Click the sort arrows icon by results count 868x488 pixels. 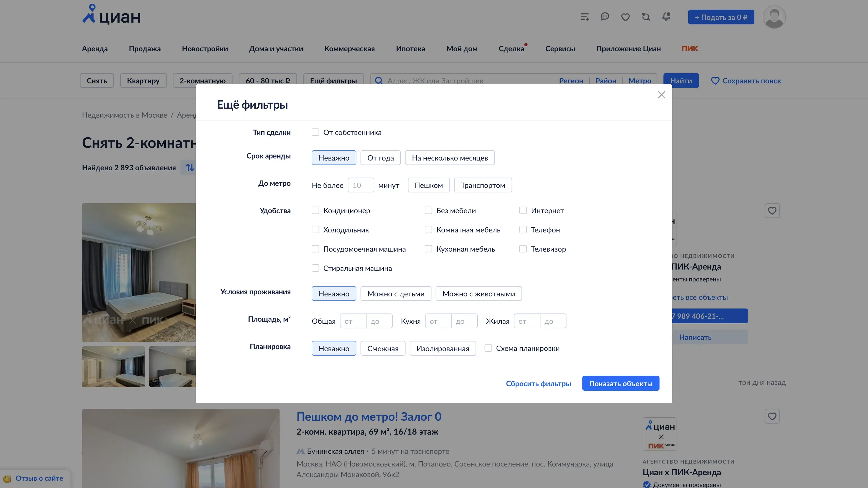coord(190,167)
